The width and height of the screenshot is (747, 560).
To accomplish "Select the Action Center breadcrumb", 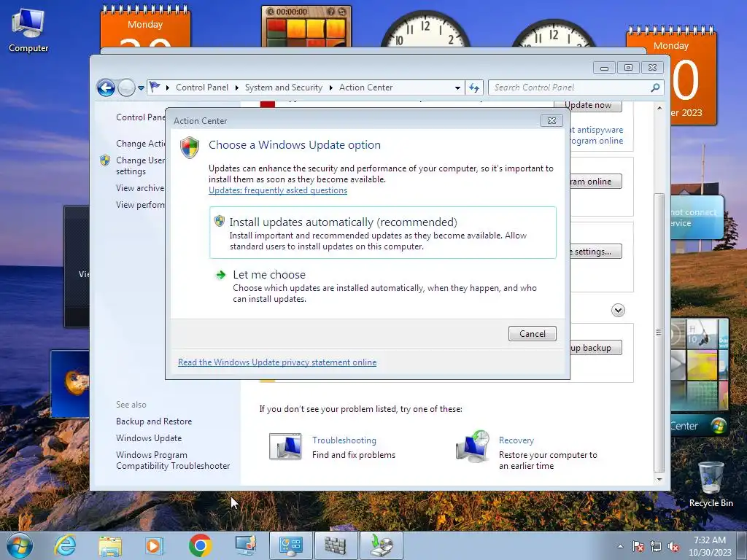I will (366, 87).
